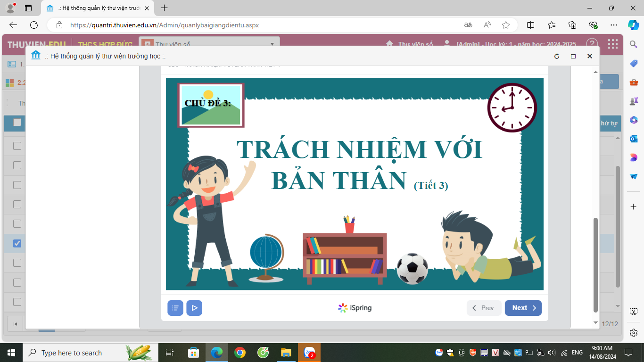Uncheck the ticked row checkbox in the list
This screenshot has width=644, height=362.
tap(17, 243)
